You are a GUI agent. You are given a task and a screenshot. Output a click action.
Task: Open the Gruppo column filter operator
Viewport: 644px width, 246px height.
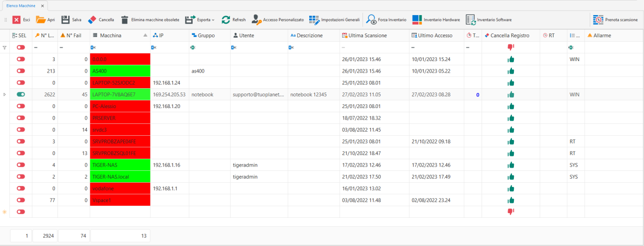[193, 48]
